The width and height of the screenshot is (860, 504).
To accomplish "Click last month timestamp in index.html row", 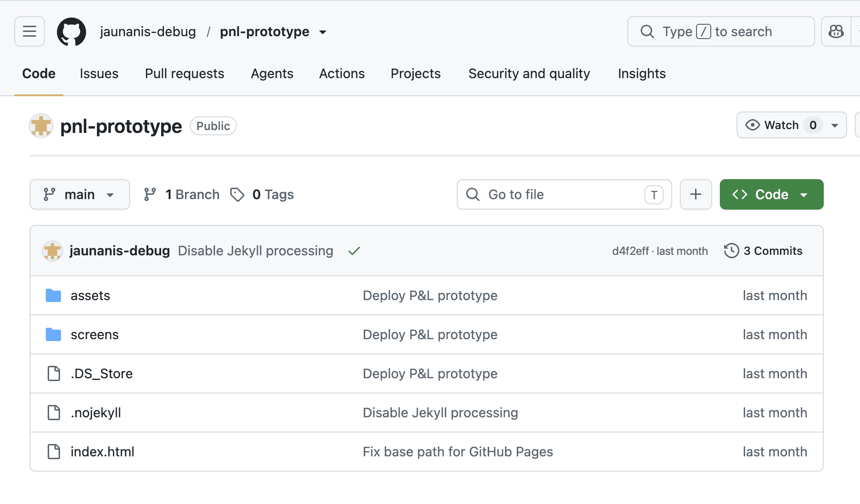I will click(775, 452).
